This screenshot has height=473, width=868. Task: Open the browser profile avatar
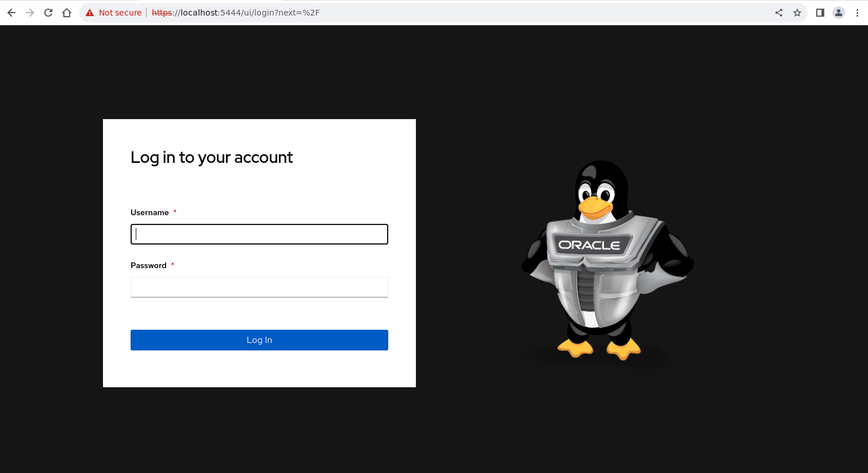tap(839, 13)
